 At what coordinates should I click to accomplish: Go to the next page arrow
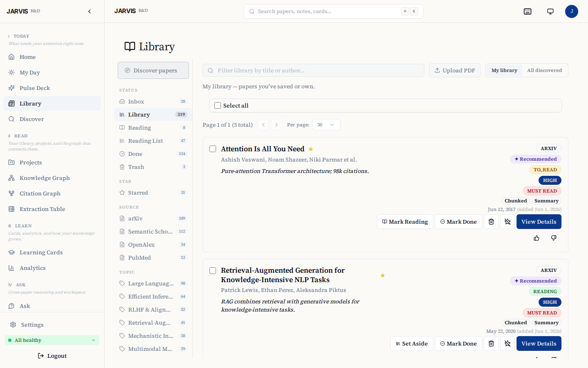coord(276,125)
